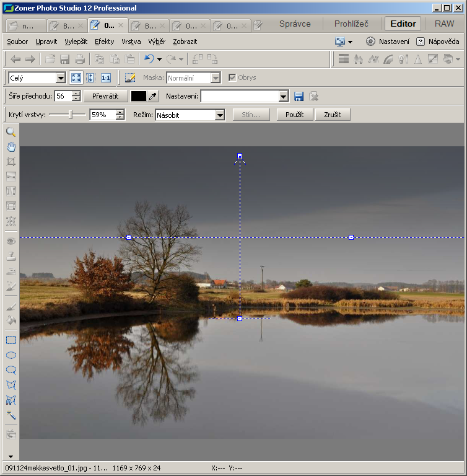Open the Režim blend mode dropdown
The image size is (467, 476).
[x=219, y=115]
